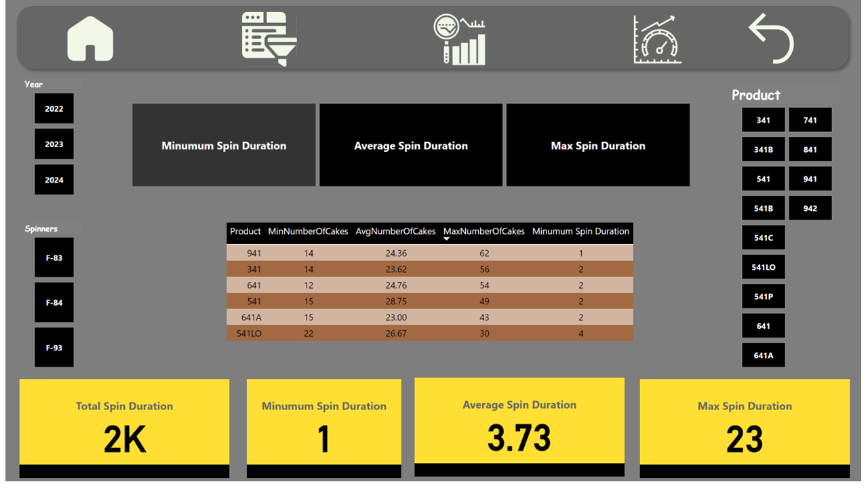
Task: Click the Home icon in the navigation bar
Action: tap(90, 39)
